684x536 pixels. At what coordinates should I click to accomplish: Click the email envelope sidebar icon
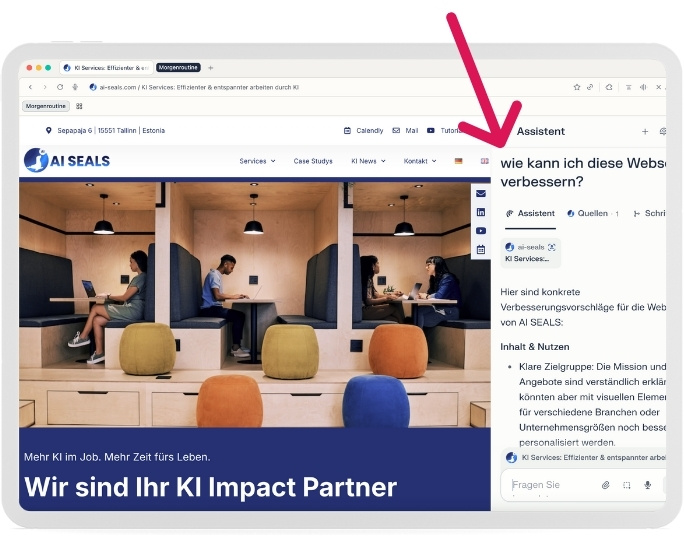coord(481,194)
